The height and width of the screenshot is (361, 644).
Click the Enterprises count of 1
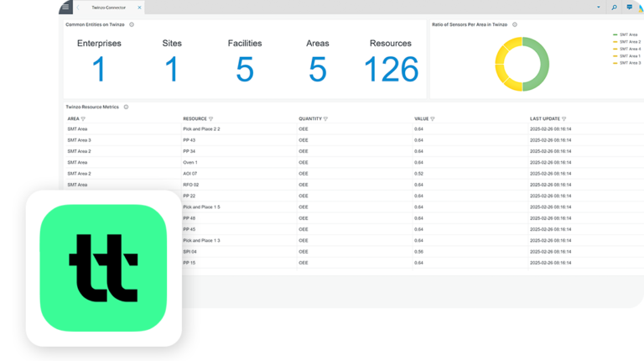point(99,70)
